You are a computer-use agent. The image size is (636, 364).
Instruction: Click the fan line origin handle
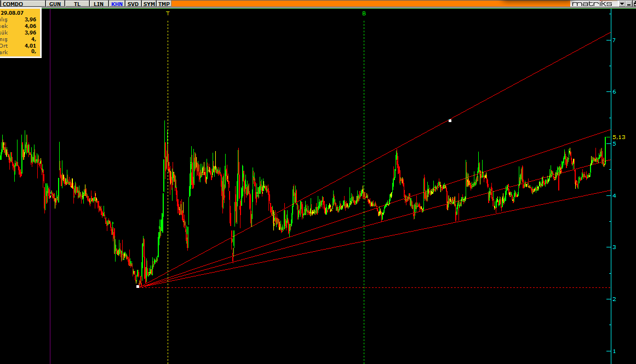pyautogui.click(x=138, y=287)
